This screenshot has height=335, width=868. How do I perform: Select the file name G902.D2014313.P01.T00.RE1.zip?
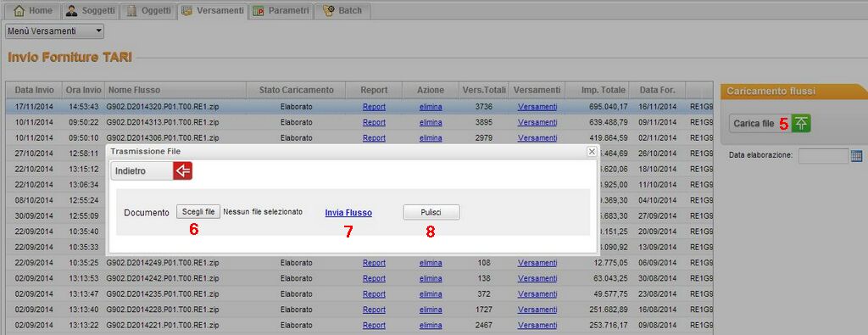163,122
